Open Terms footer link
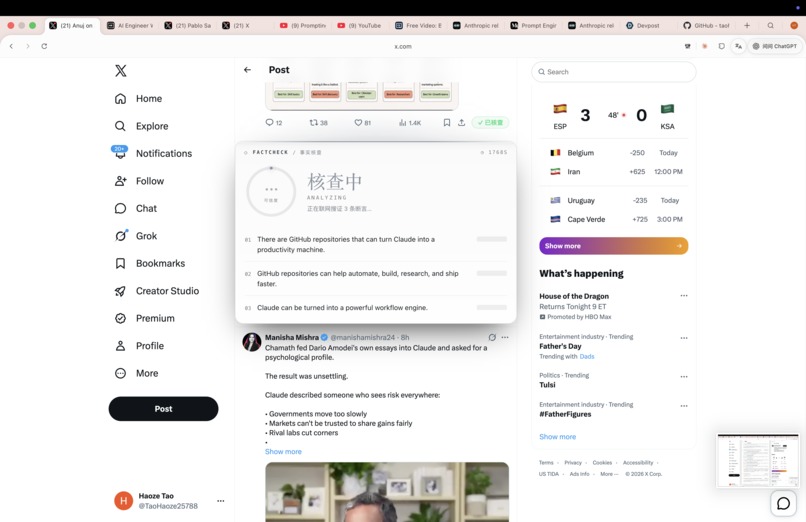This screenshot has width=806, height=522. 546,463
